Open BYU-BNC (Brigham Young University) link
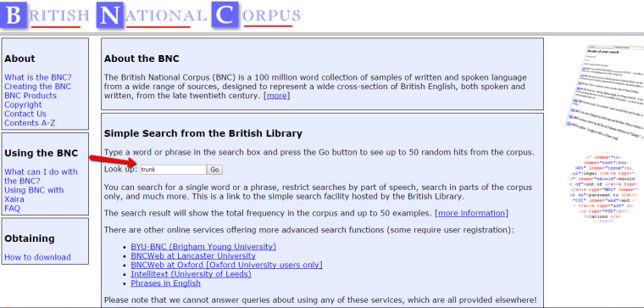Screen dimensions: 644x308 tap(203, 247)
